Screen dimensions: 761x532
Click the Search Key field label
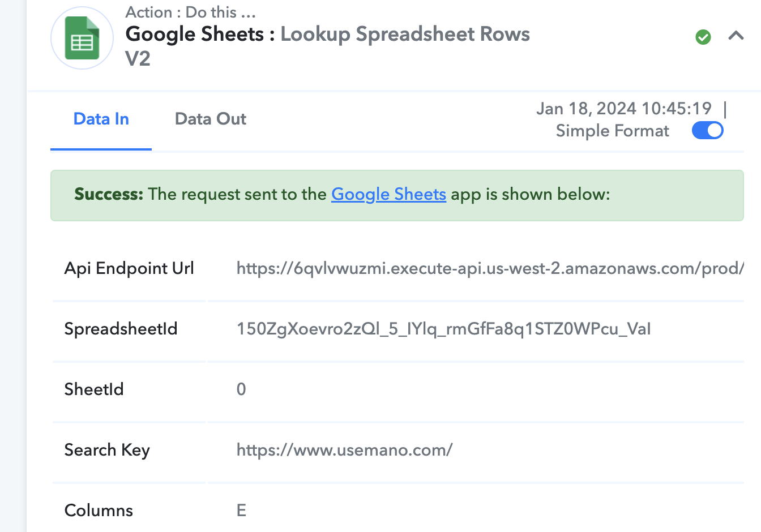point(107,450)
